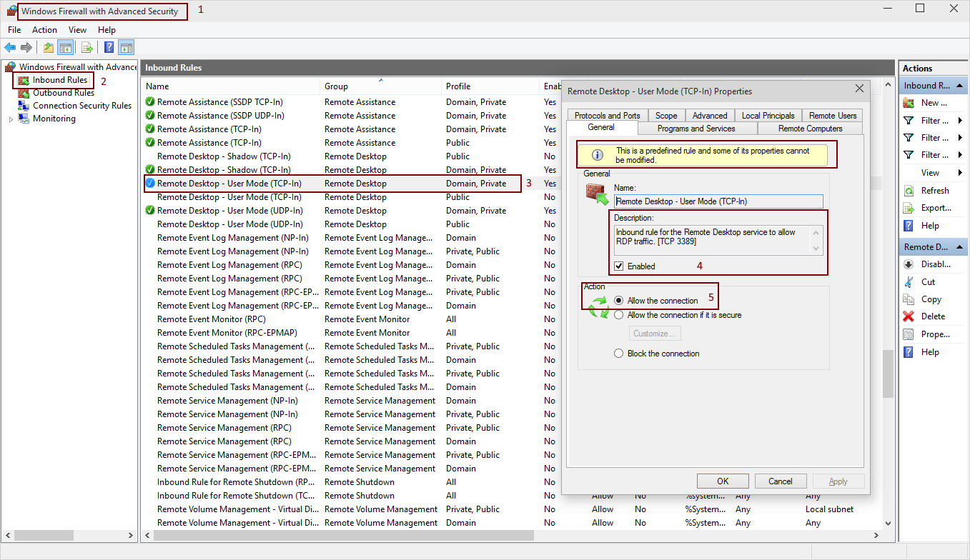Screen dimensions: 970x560
Task: Switch to the Remote Users tab
Action: point(833,115)
